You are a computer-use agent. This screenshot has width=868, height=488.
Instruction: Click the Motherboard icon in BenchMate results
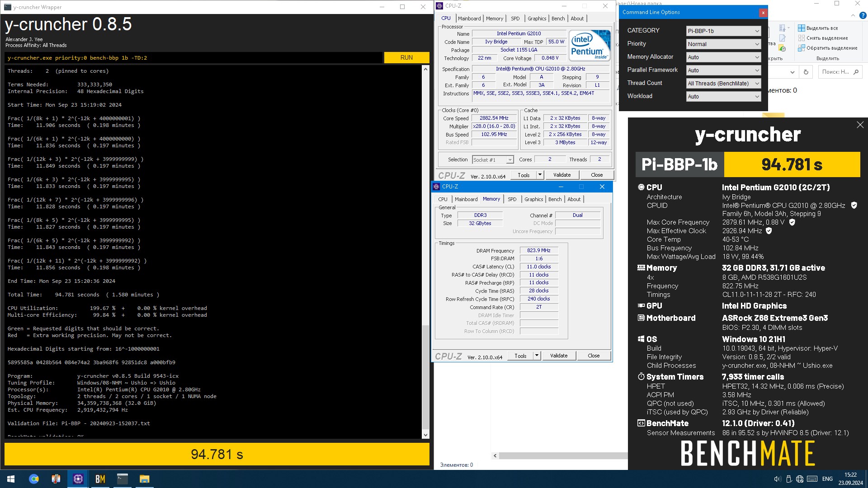pos(641,318)
